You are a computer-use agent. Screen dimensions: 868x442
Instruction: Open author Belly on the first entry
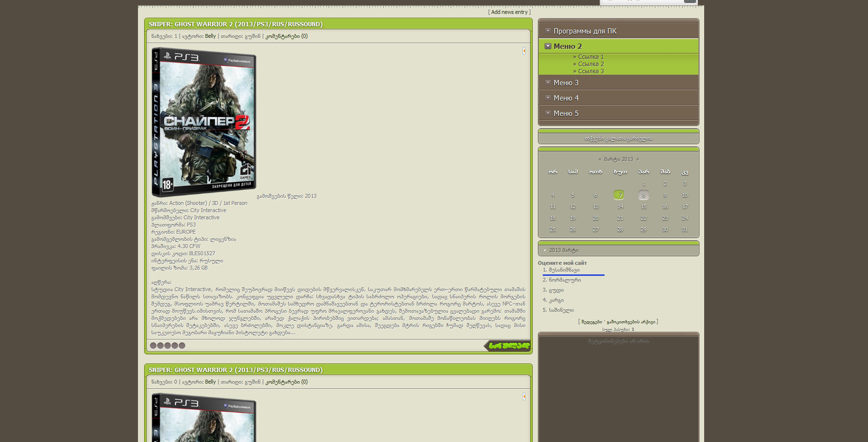[210, 36]
